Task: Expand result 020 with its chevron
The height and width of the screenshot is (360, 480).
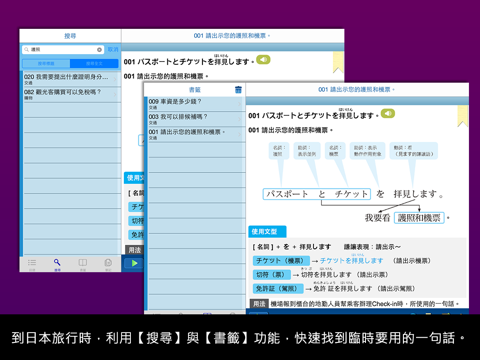Action: [115, 79]
